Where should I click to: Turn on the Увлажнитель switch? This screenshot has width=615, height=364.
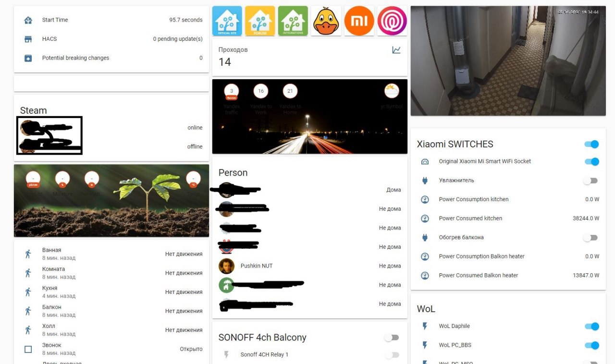coord(591,181)
